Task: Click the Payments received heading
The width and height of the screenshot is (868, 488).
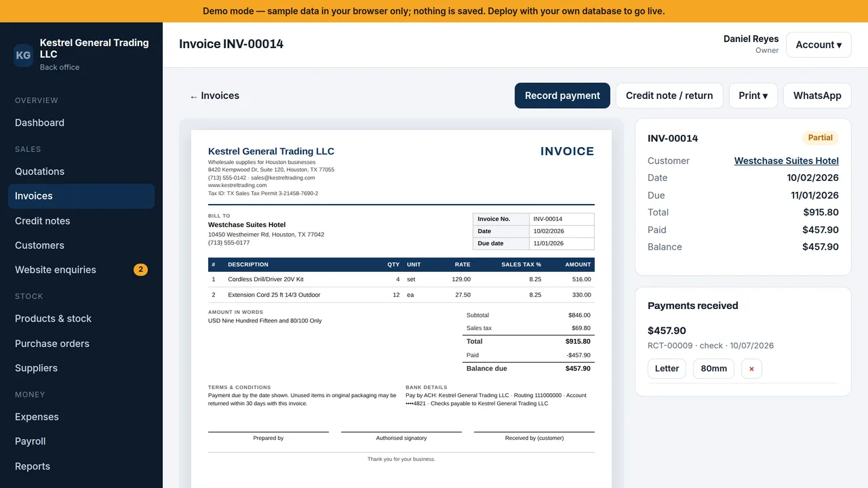Action: point(692,306)
